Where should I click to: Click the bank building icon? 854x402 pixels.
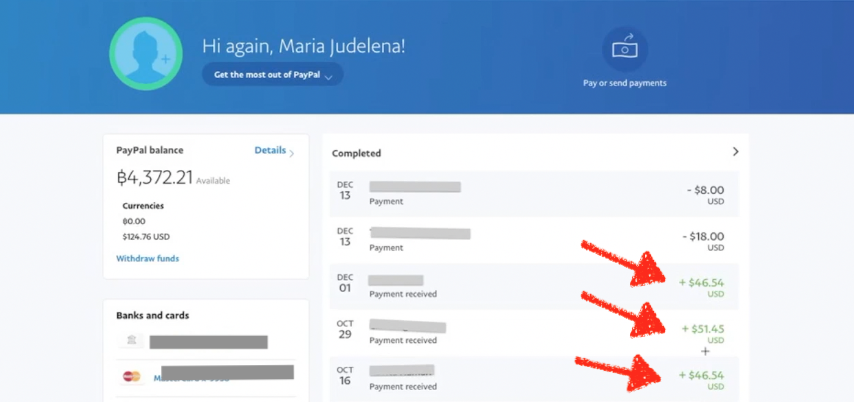pyautogui.click(x=131, y=340)
